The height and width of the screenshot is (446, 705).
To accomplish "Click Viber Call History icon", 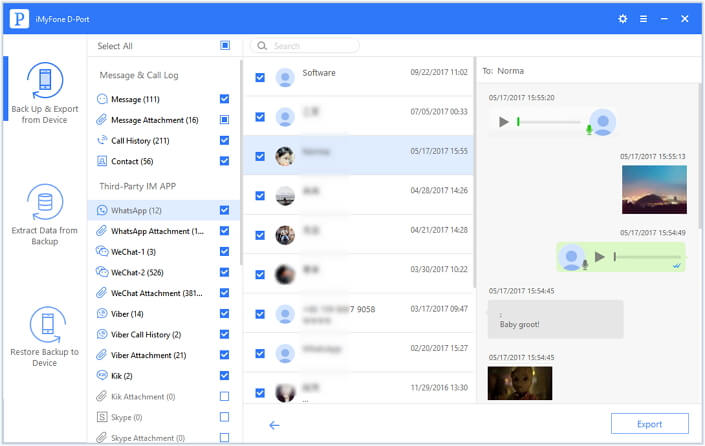I will coord(102,334).
